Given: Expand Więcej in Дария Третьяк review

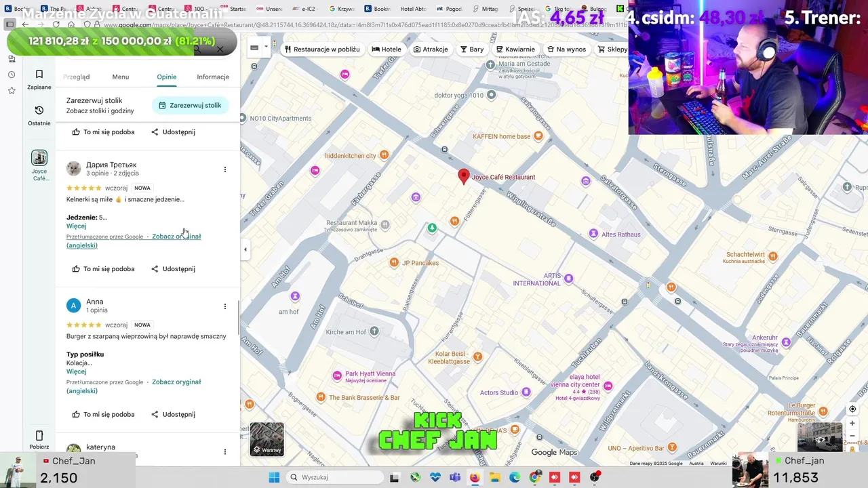Looking at the screenshot, I should 76,226.
